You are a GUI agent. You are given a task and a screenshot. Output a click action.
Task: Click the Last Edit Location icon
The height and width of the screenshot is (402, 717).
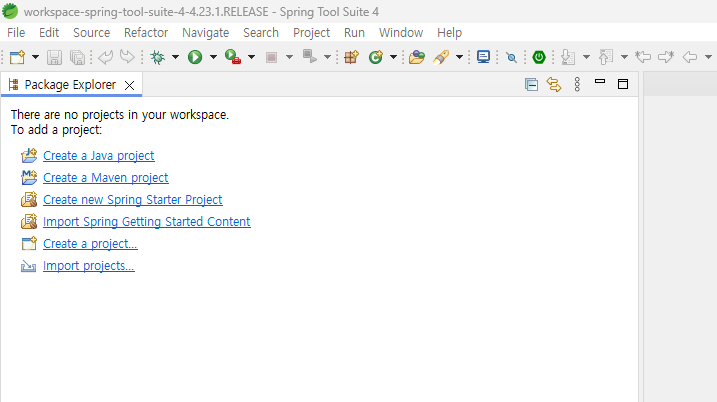(x=643, y=57)
